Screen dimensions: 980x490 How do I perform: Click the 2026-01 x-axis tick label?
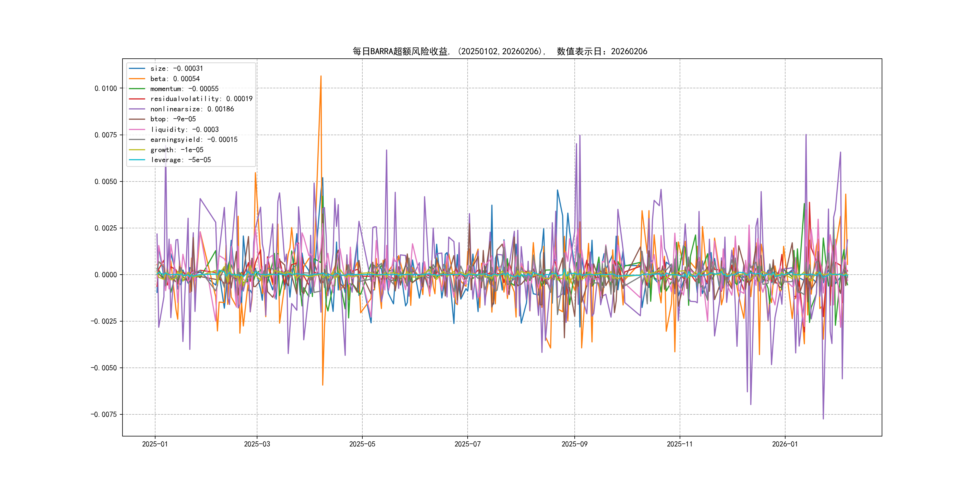point(785,444)
